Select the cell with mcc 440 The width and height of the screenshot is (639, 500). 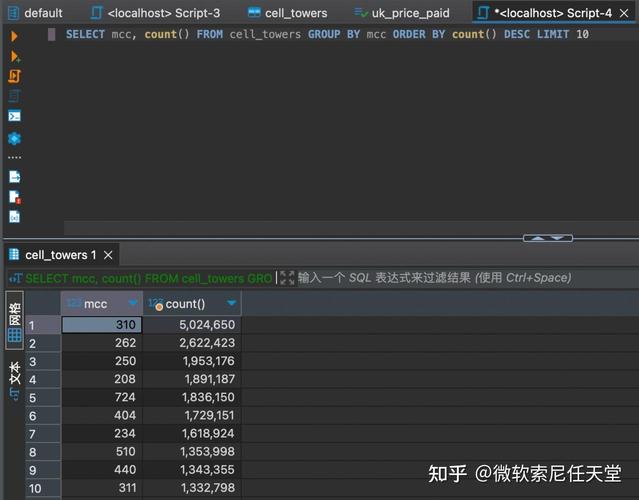102,470
